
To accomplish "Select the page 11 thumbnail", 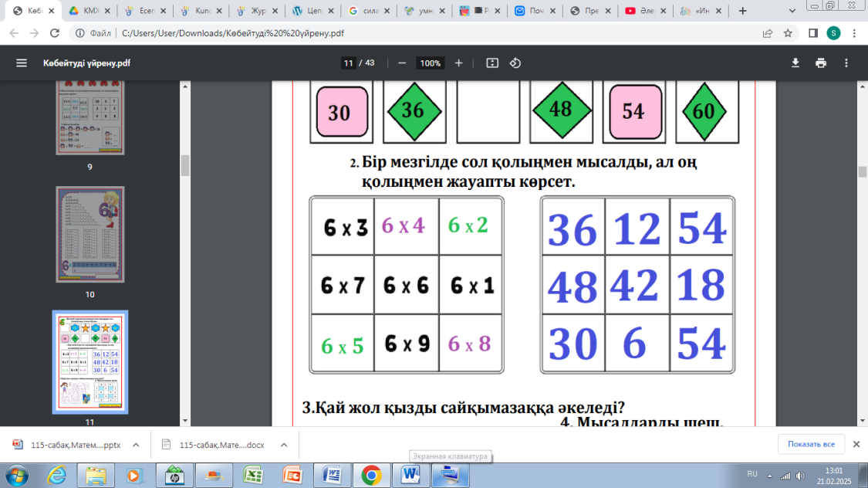I will (x=90, y=362).
